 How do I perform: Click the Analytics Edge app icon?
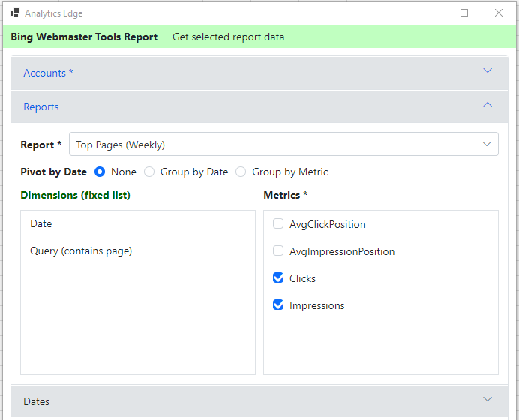pos(15,13)
